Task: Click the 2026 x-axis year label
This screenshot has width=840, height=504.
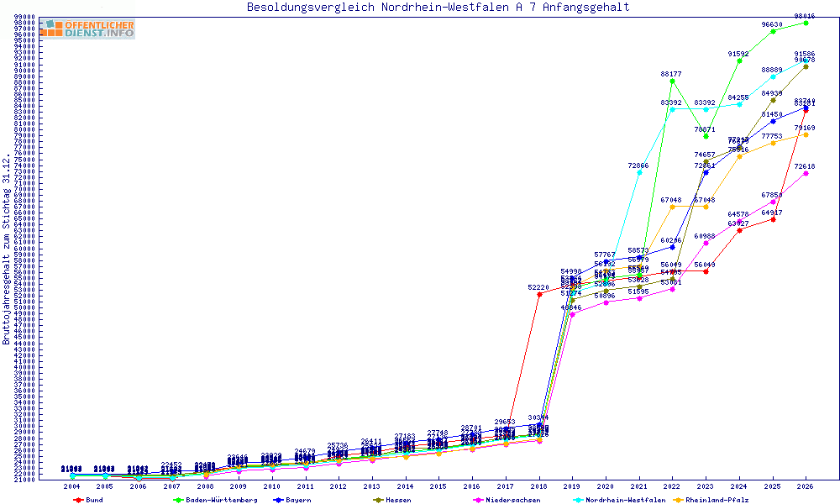Action: point(806,486)
